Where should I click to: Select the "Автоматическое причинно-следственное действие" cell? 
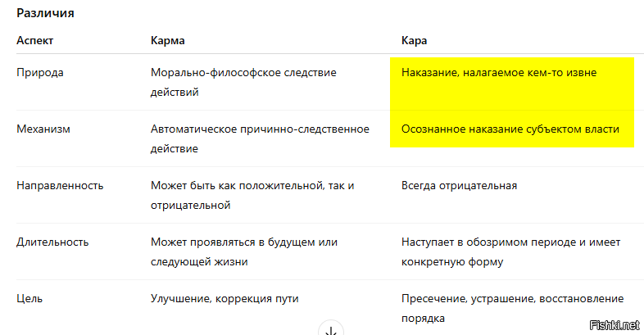click(260, 139)
